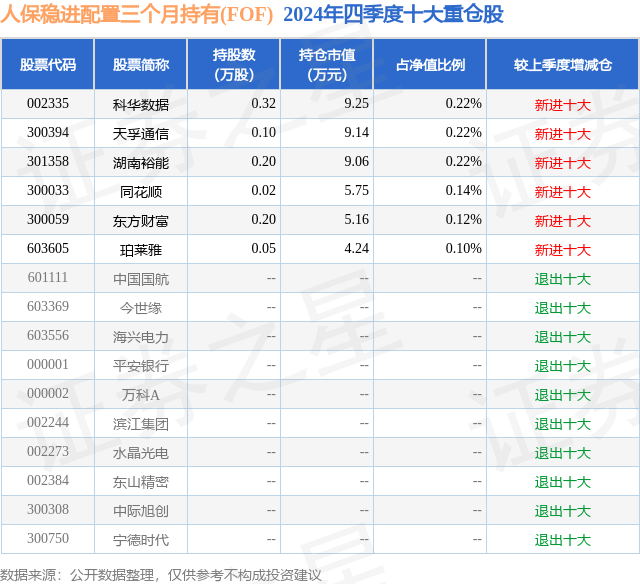Select stock name 今世缘
This screenshot has height=584, width=640.
[x=141, y=308]
